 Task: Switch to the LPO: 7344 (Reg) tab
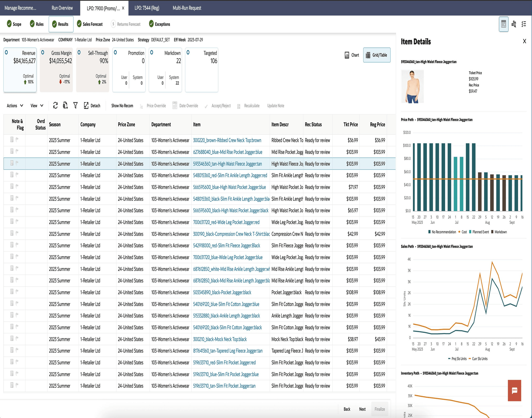147,8
